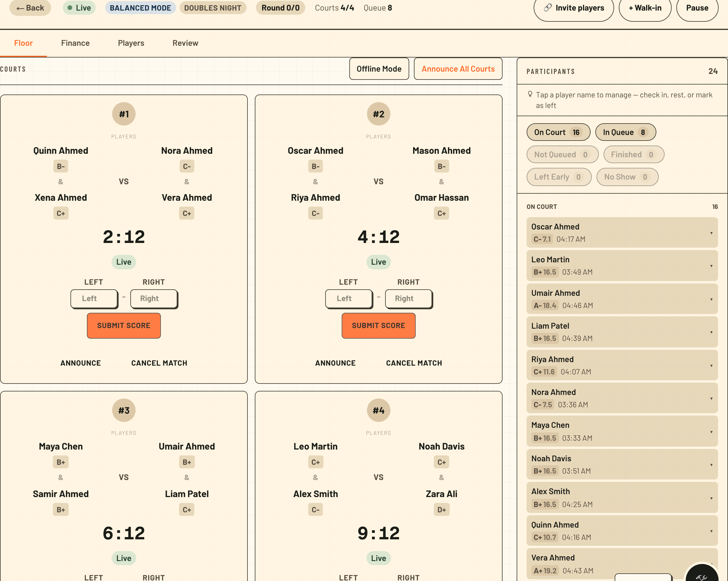Submit score for Court 1
This screenshot has height=581, width=728.
(124, 326)
